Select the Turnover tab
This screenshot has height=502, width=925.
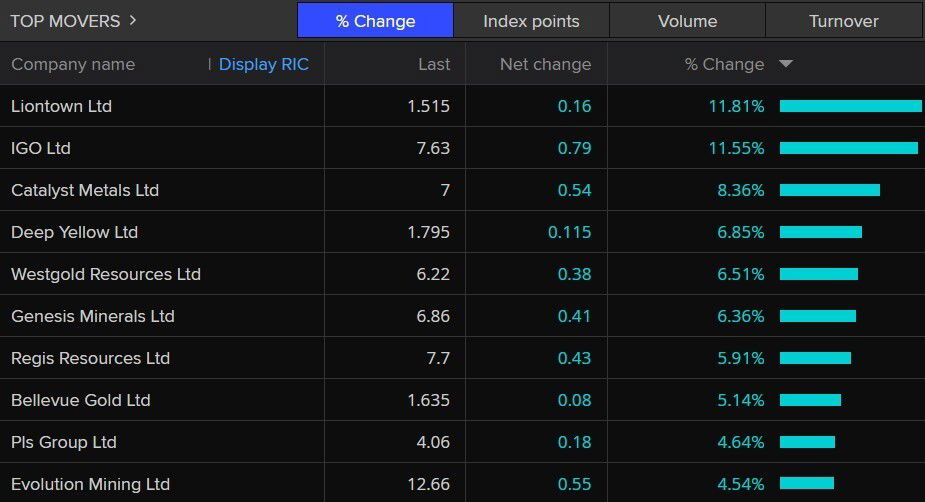[843, 21]
